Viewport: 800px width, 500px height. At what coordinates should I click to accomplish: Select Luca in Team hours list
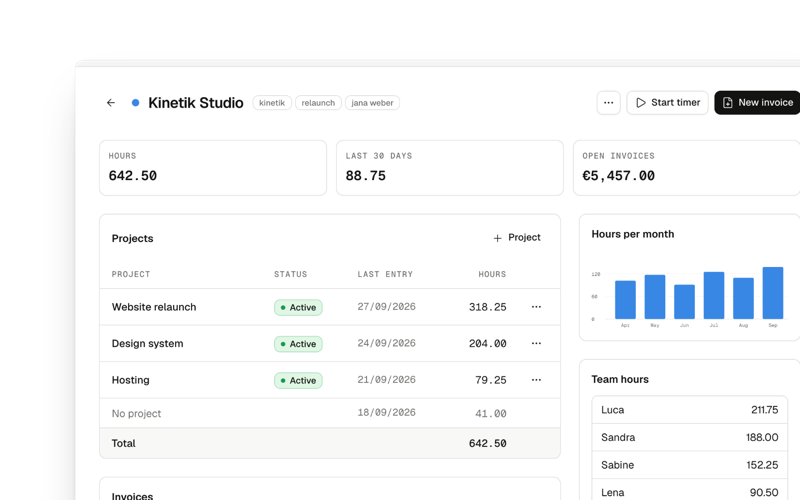tap(689, 410)
